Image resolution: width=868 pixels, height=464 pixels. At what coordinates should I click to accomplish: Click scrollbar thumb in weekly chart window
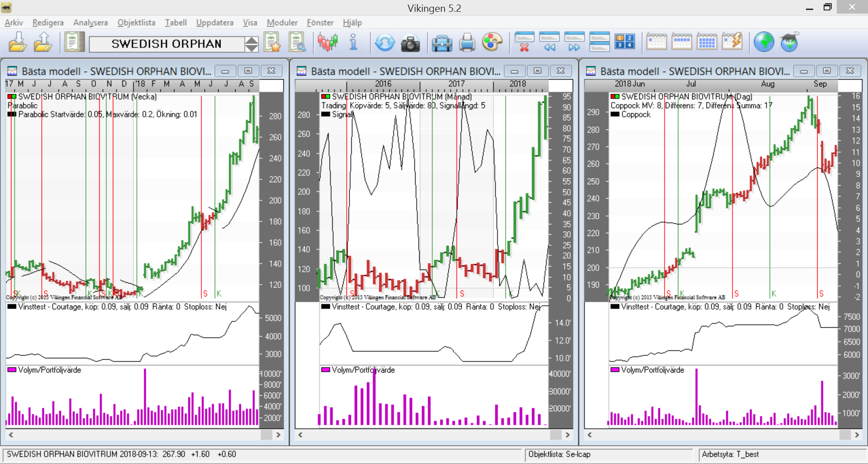click(x=267, y=435)
